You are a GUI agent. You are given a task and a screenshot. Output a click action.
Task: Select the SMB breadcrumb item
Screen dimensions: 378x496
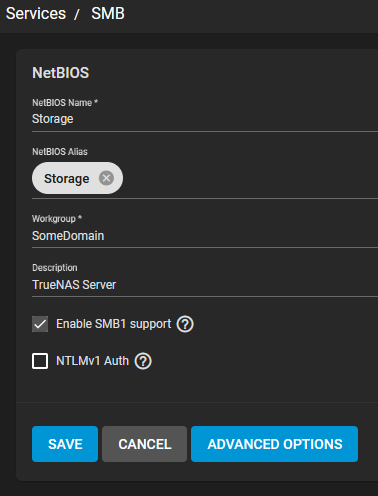108,14
